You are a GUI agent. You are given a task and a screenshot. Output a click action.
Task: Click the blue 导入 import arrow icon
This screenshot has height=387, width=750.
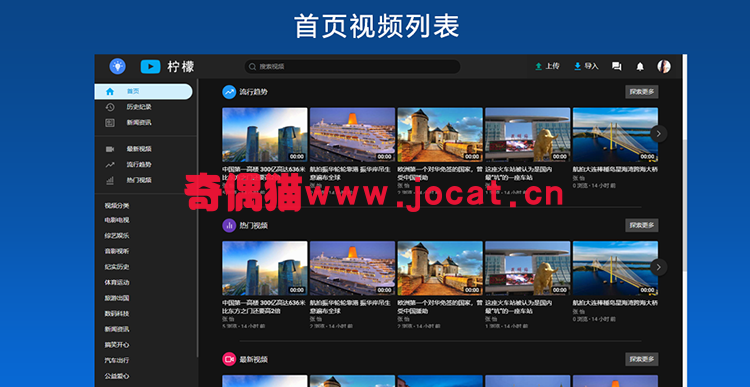coord(578,66)
